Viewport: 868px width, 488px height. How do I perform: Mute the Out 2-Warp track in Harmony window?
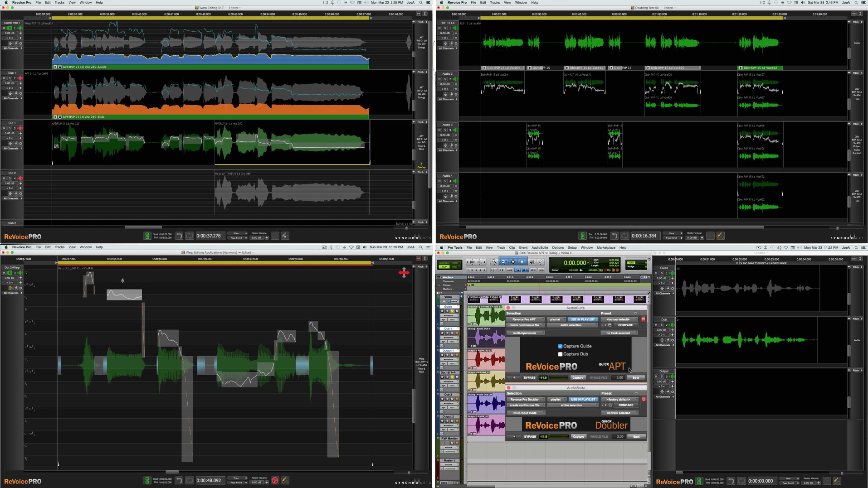pos(4,273)
